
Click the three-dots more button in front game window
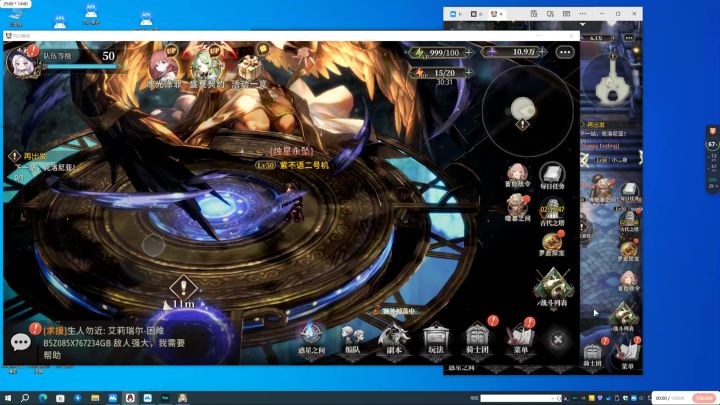click(x=565, y=52)
